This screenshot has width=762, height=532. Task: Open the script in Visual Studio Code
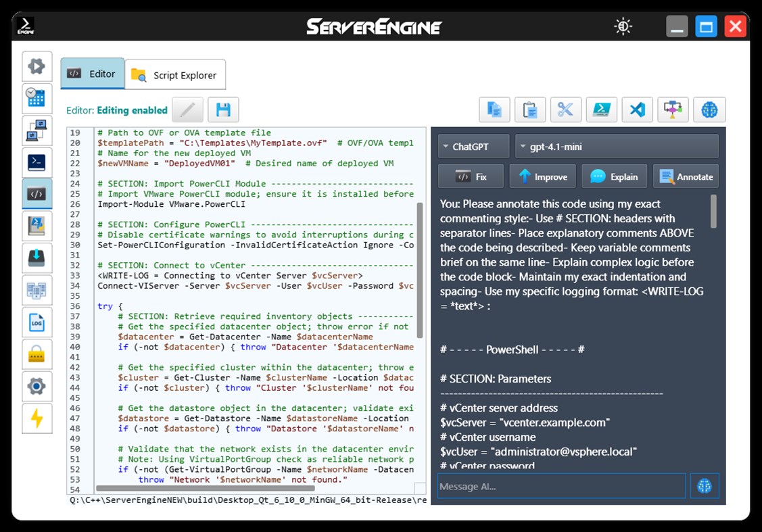[637, 110]
